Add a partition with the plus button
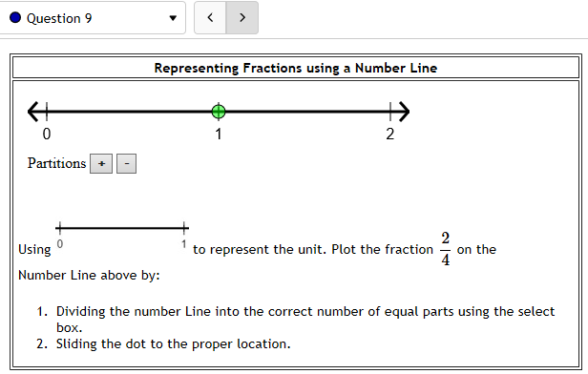Image resolution: width=588 pixels, height=374 pixels. click(x=101, y=164)
